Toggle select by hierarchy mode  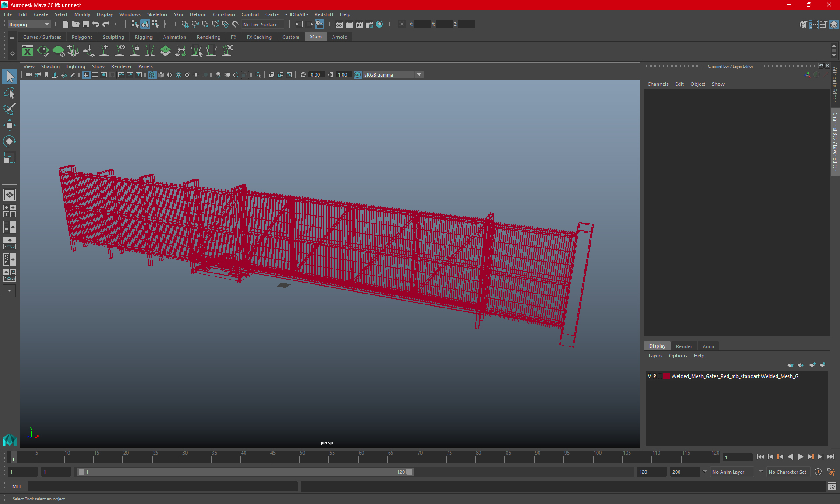click(135, 24)
